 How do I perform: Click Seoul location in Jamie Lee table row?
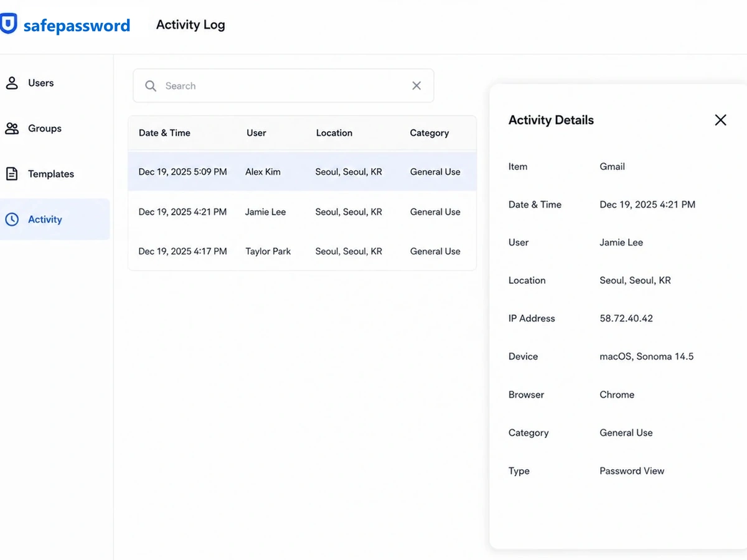pos(349,212)
